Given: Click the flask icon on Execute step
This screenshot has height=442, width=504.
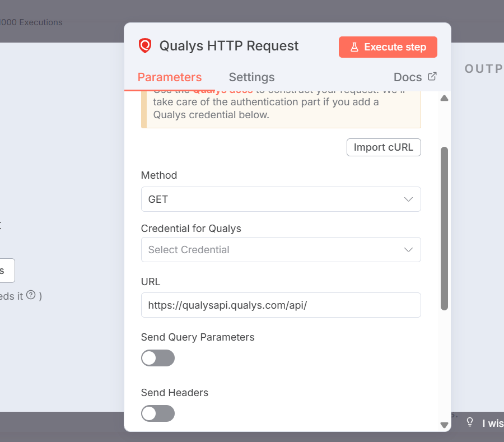Looking at the screenshot, I should (354, 47).
